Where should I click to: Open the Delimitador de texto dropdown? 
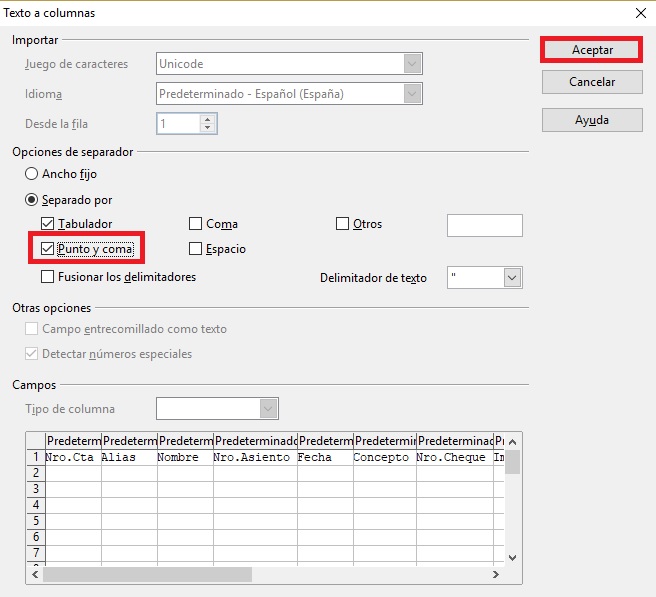(512, 278)
